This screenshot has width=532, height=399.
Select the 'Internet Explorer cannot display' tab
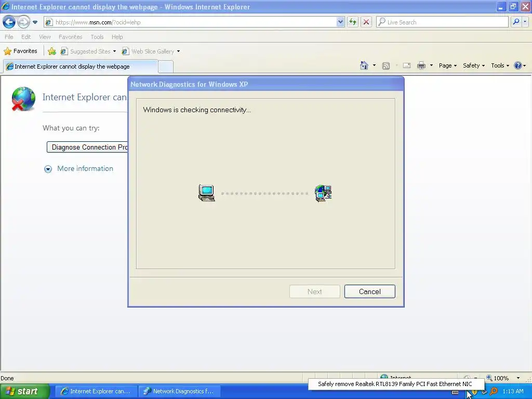coord(81,66)
